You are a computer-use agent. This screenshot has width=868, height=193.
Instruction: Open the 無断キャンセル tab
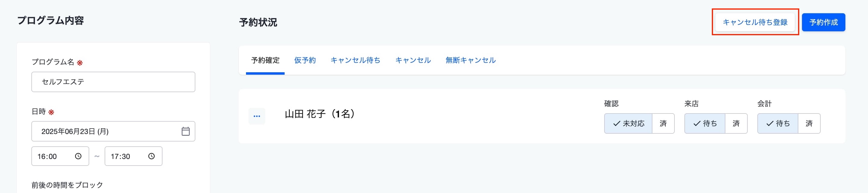coord(471,60)
